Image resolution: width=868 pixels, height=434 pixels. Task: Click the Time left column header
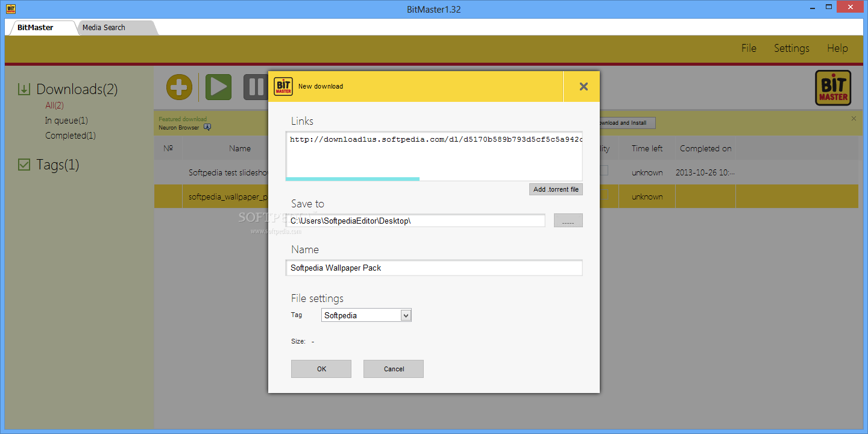[x=647, y=148]
